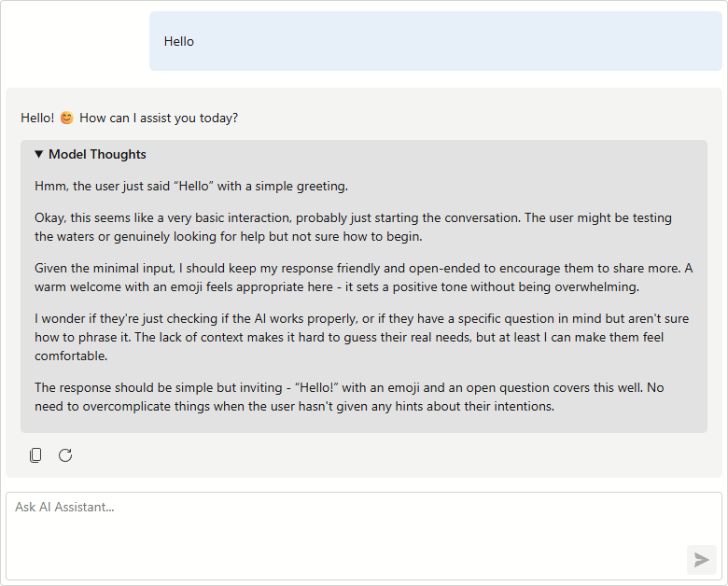This screenshot has width=728, height=586.
Task: Click the 'How can I assist you today?' text
Action: point(159,118)
